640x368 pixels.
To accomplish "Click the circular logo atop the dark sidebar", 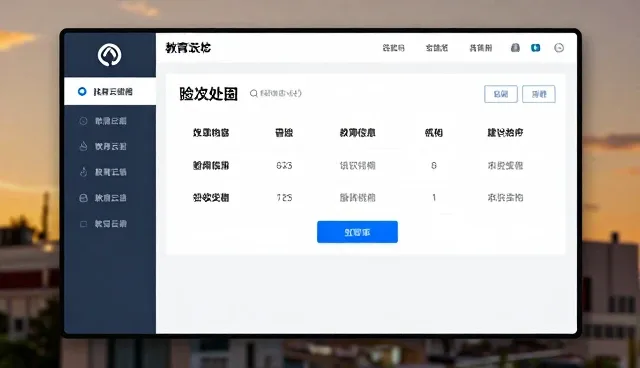I will (109, 55).
